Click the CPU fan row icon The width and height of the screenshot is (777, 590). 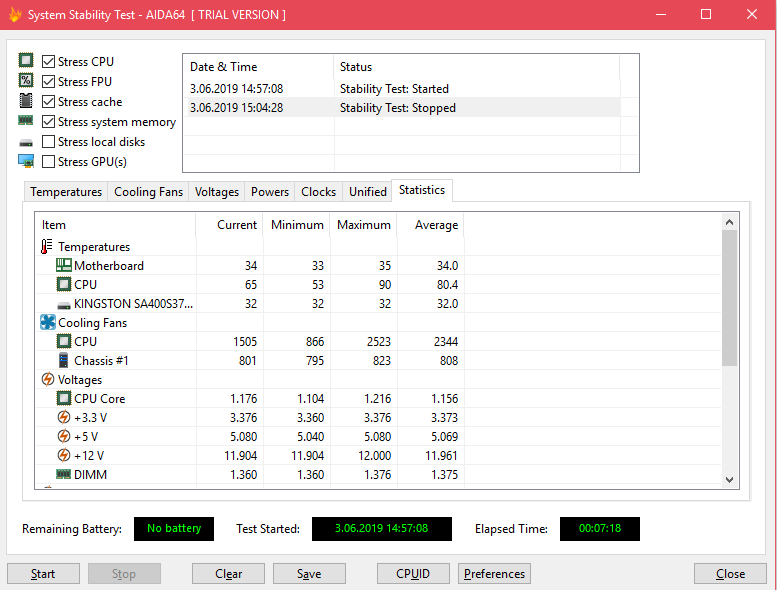pyautogui.click(x=63, y=341)
